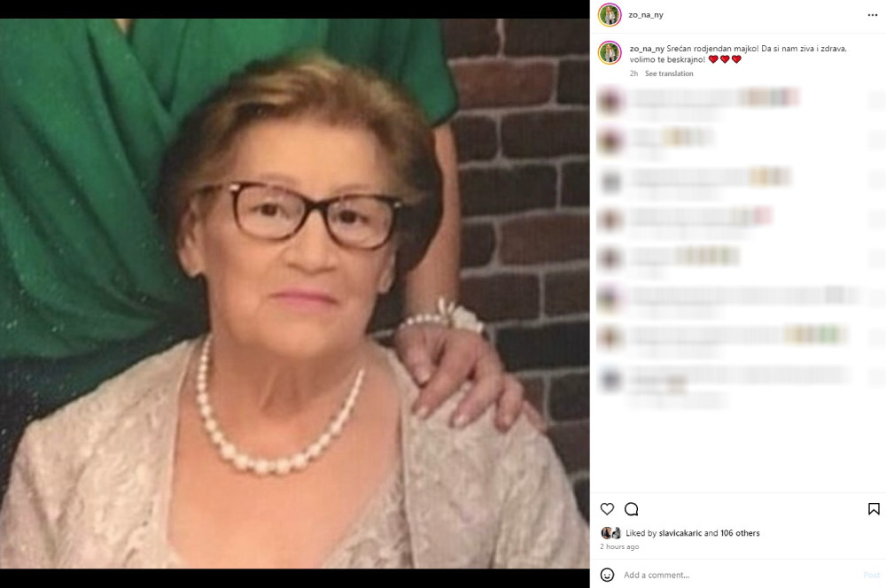Image resolution: width=886 pixels, height=588 pixels.
Task: Click the main post photo
Action: [x=294, y=294]
